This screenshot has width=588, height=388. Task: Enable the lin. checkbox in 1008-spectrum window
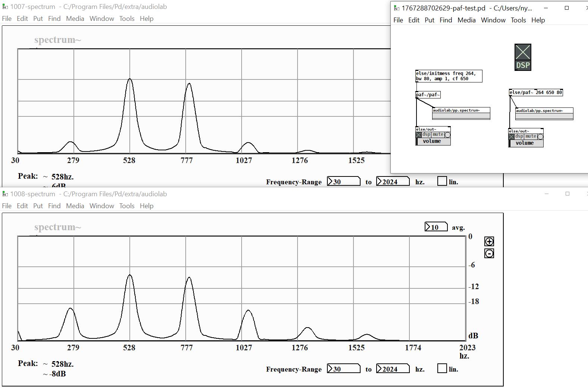pos(442,369)
